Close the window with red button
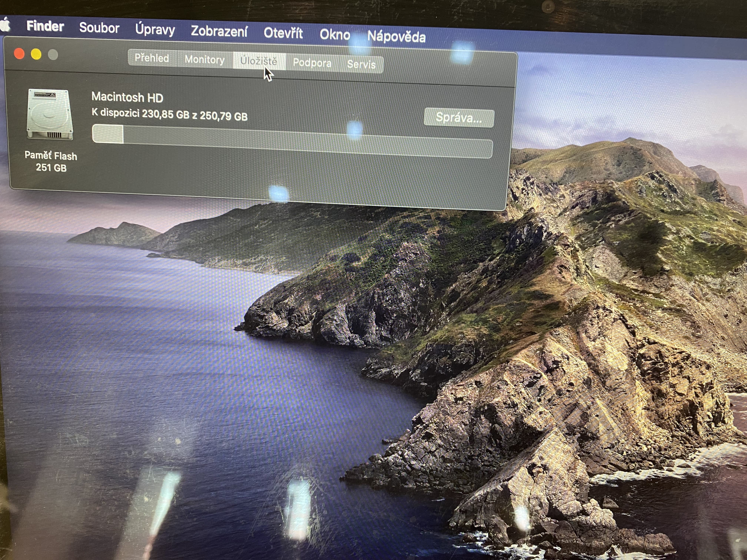747x560 pixels. tap(19, 54)
